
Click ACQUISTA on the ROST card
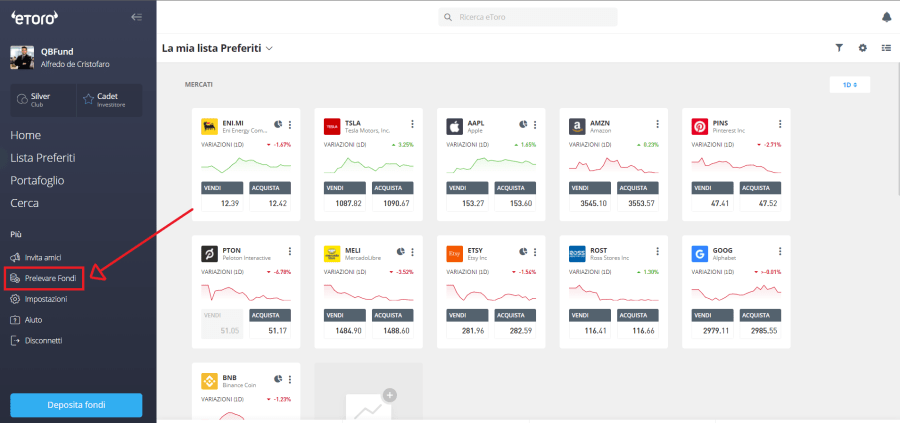point(638,315)
